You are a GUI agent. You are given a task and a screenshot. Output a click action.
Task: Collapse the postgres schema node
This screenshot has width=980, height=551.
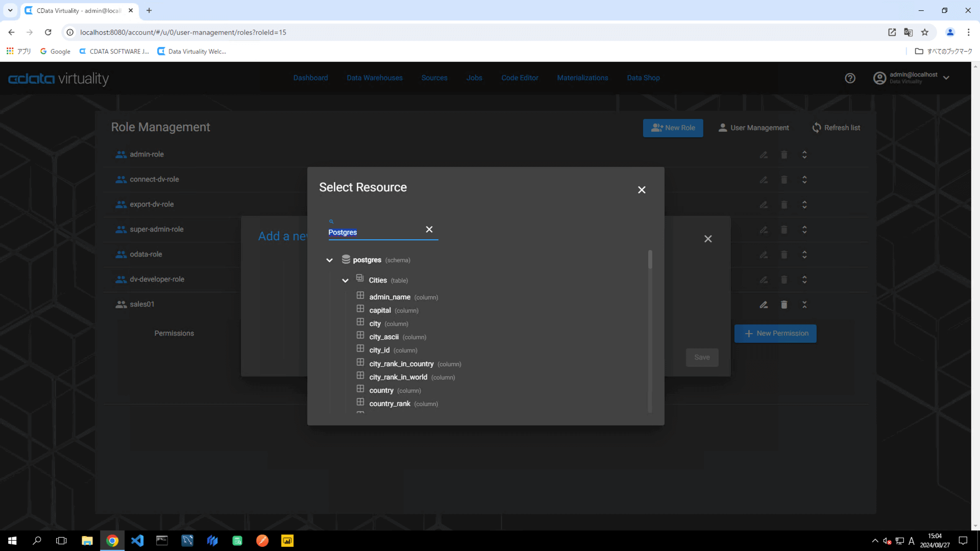pyautogui.click(x=329, y=260)
